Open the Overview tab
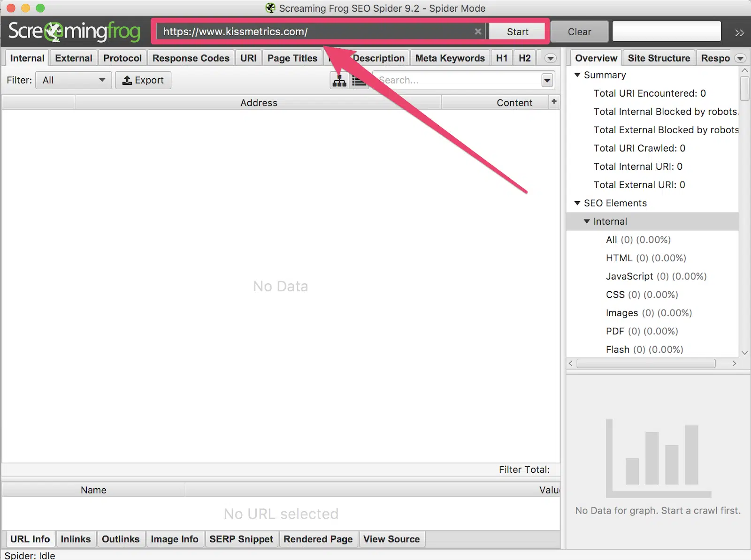Screen dimensions: 751x560 [x=596, y=58]
